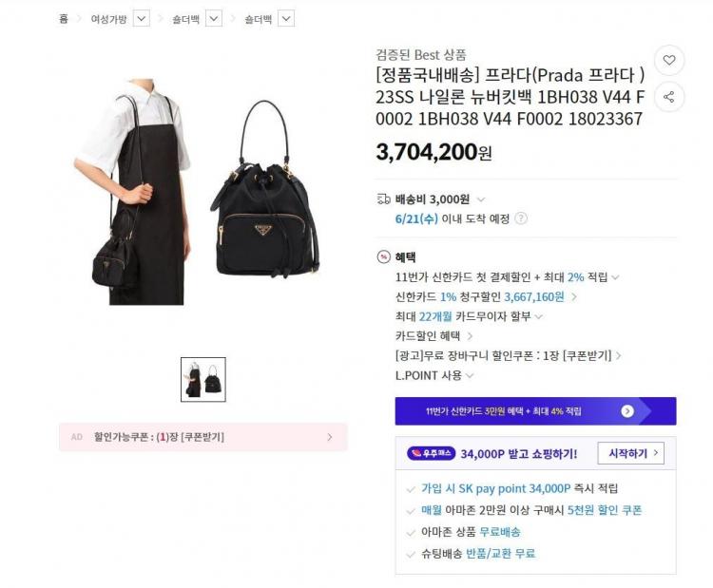Click the free cart discount coupon 쿠폰받기 link
The height and width of the screenshot is (588, 713).
(588, 355)
